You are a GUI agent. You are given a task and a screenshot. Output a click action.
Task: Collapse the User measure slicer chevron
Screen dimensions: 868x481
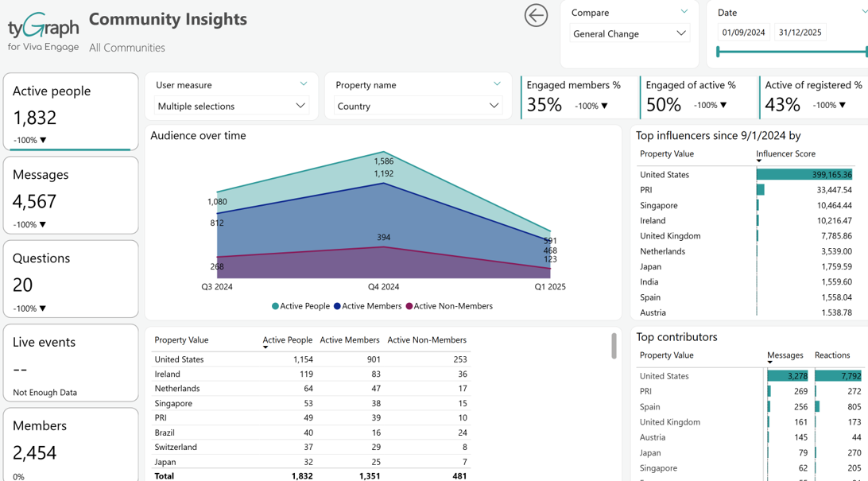point(304,84)
